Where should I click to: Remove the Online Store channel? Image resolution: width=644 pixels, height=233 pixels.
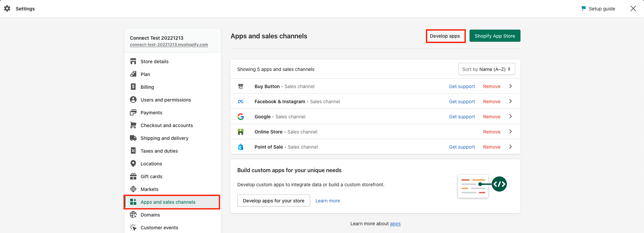[x=492, y=132]
